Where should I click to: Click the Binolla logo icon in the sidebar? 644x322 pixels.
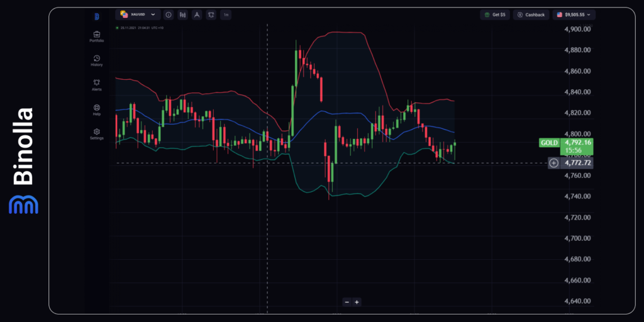96,16
